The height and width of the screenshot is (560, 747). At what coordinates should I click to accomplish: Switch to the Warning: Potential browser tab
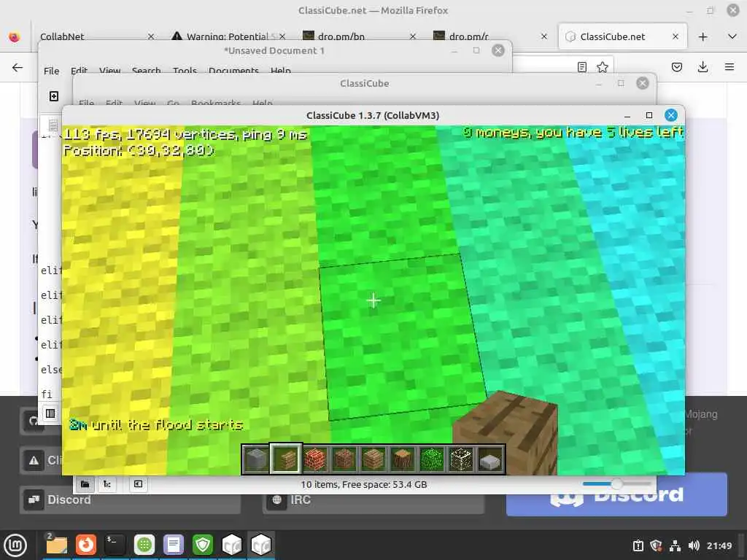[228, 36]
